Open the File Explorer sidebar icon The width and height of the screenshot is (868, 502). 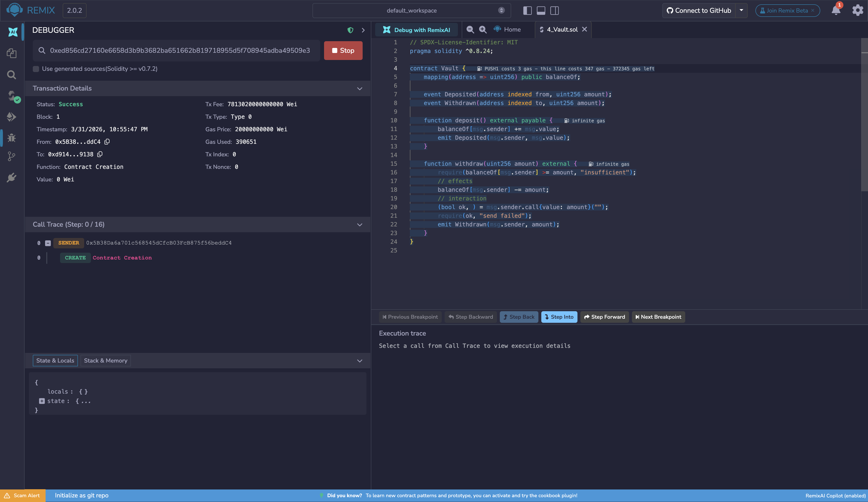click(x=12, y=53)
